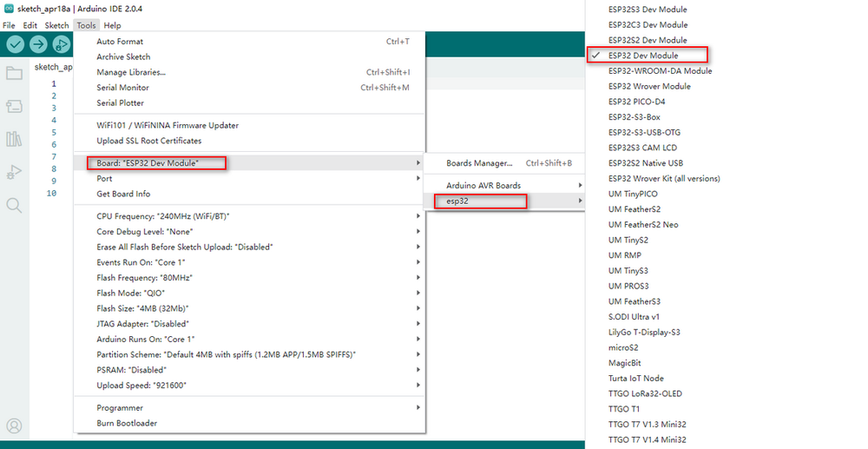
Task: Expand the Arduino AVR Boards submenu
Action: [x=504, y=186]
